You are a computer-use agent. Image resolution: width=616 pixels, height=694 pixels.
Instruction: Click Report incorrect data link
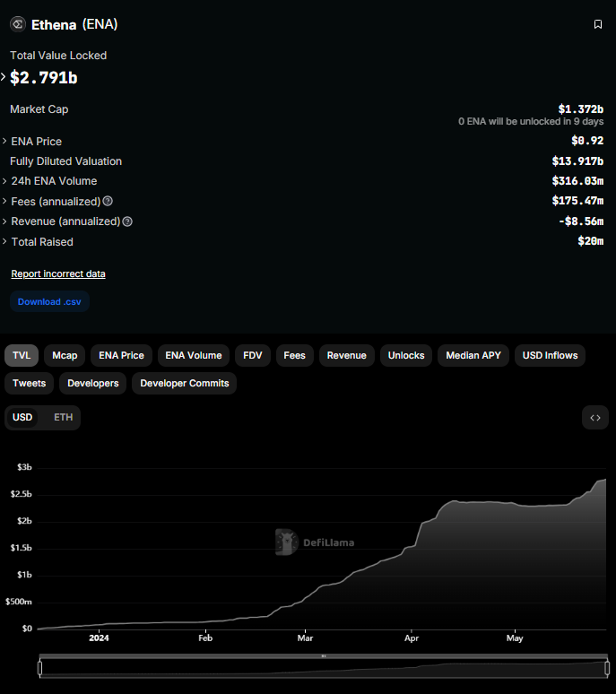(x=58, y=273)
